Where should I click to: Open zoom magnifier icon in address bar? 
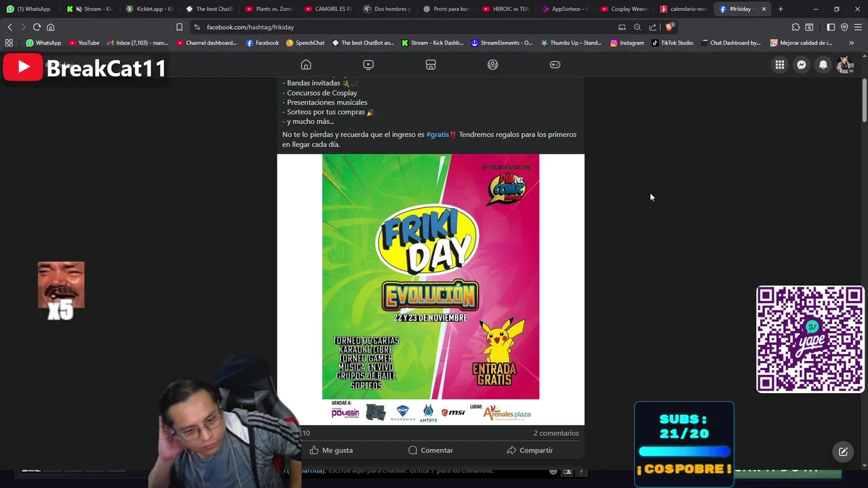point(637,27)
